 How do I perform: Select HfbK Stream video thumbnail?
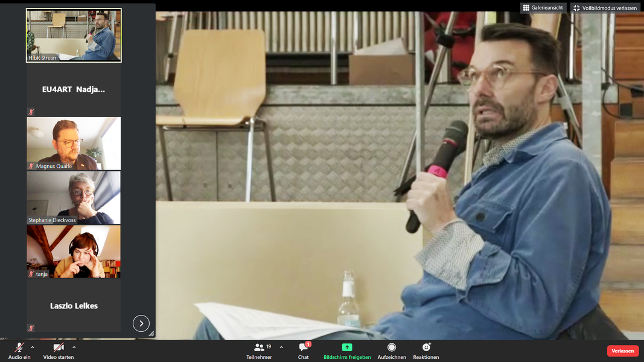click(x=74, y=36)
